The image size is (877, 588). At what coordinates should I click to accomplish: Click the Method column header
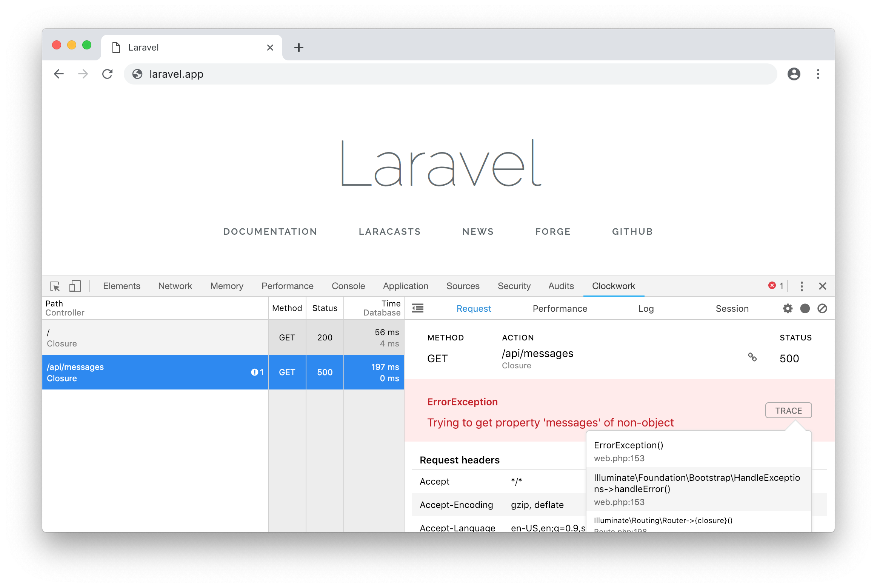pyautogui.click(x=287, y=308)
